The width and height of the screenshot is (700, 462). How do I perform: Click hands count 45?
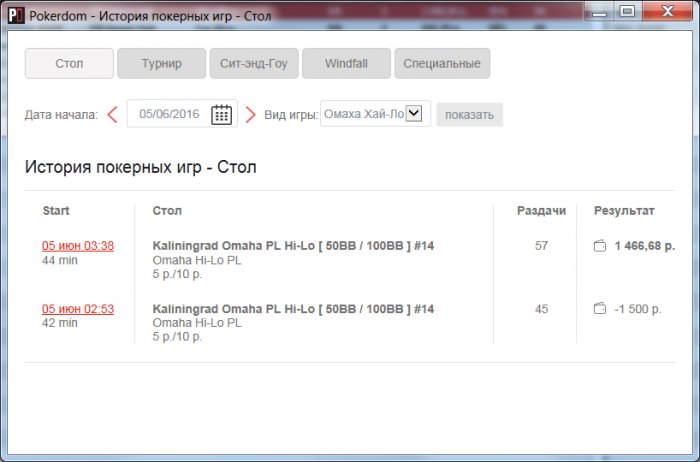(541, 309)
